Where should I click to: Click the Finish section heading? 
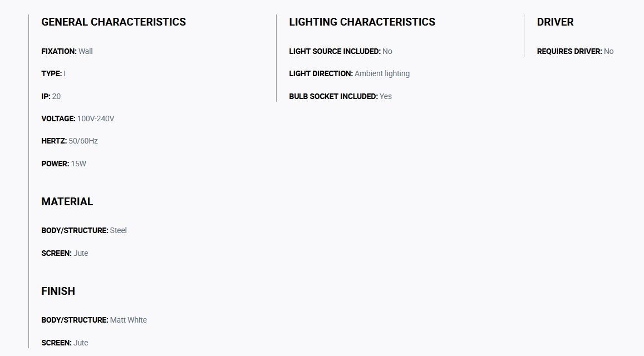58,291
